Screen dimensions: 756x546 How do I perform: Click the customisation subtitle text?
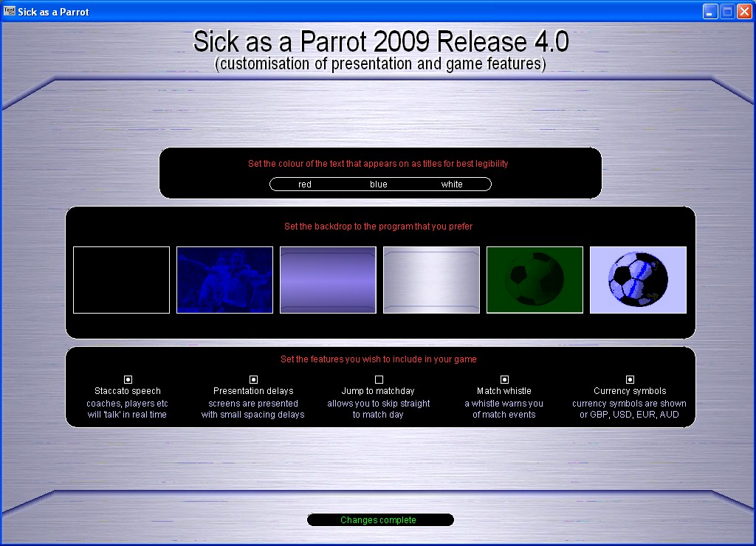[380, 63]
